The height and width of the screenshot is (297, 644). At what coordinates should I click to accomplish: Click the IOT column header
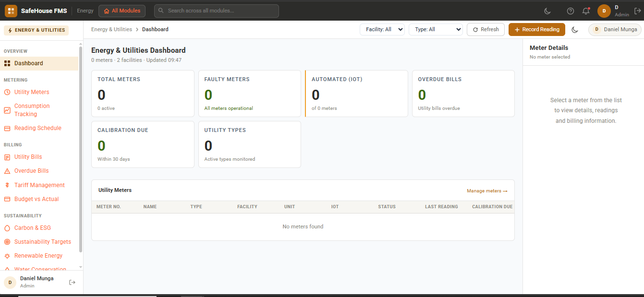[335, 207]
